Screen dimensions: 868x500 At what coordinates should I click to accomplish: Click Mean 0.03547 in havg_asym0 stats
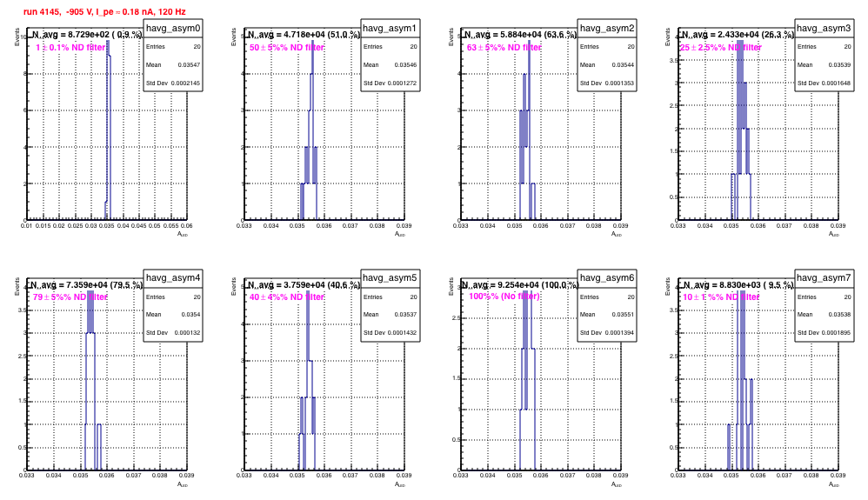coord(173,65)
